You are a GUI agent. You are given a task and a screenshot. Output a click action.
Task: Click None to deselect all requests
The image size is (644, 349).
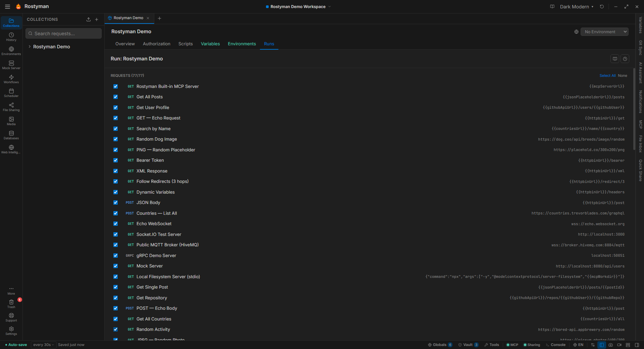623,76
